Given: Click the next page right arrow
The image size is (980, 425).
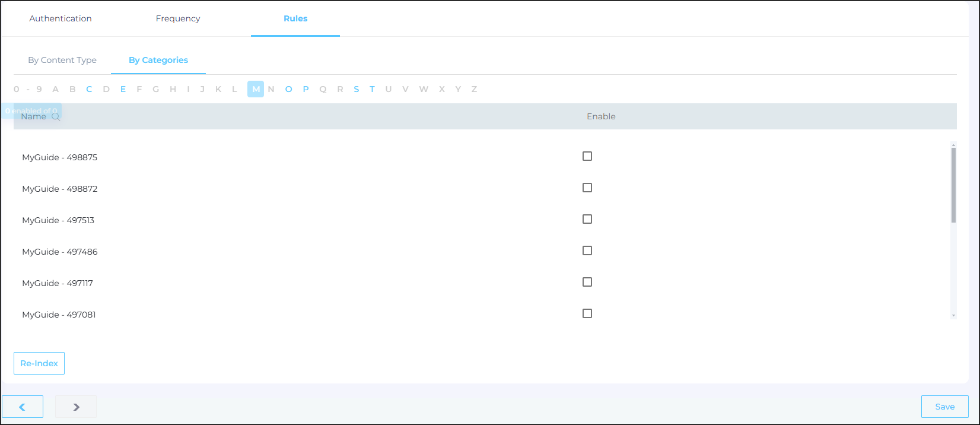Looking at the screenshot, I should point(76,407).
